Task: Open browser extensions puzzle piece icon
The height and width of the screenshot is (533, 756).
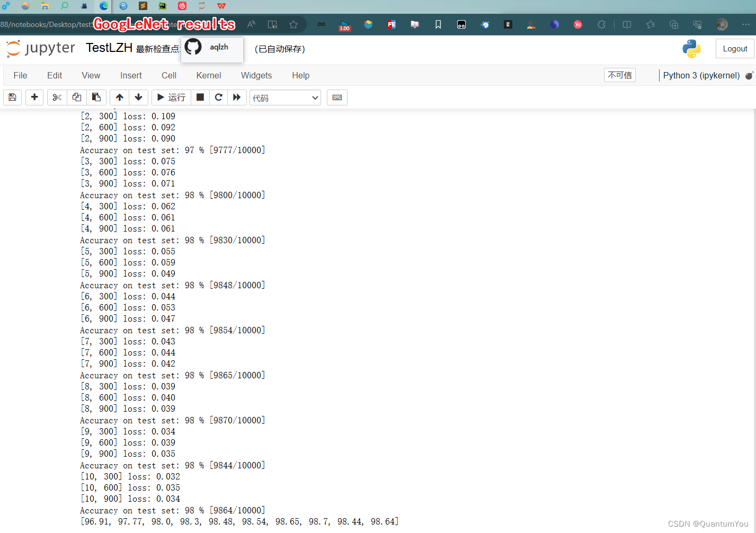Action: (601, 24)
